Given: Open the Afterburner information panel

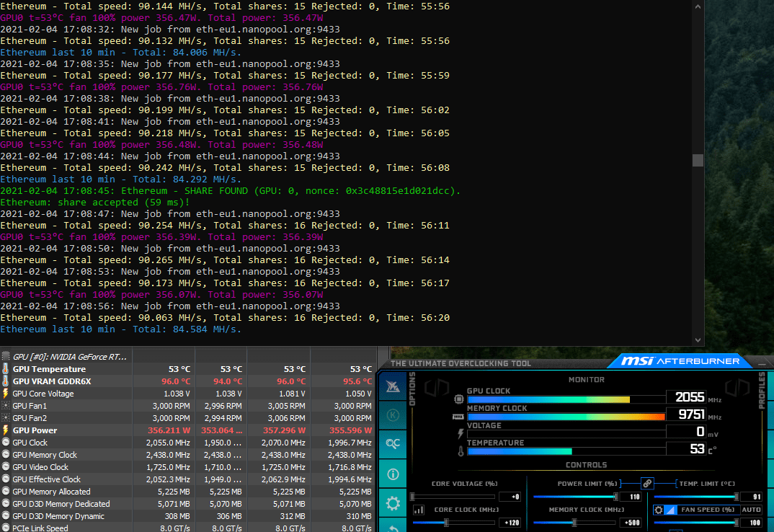Looking at the screenshot, I should click(x=393, y=474).
